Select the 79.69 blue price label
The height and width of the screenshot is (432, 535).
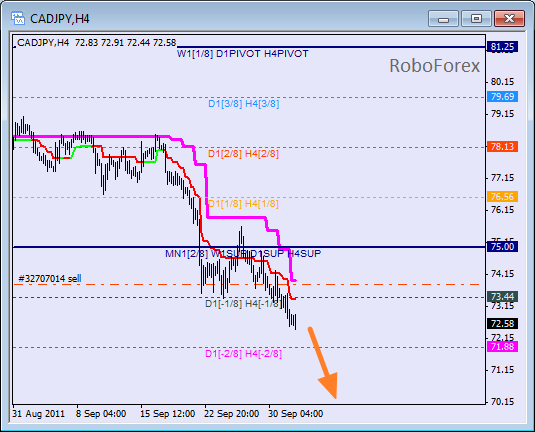[x=502, y=97]
